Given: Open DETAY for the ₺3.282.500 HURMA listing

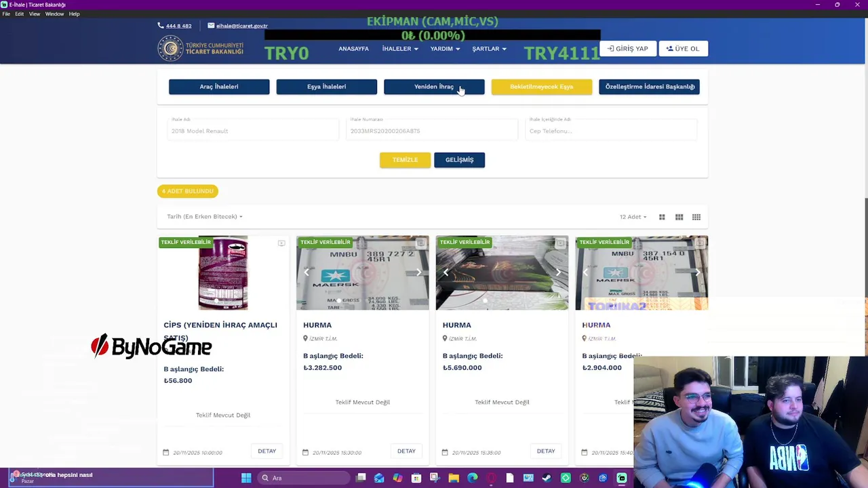Looking at the screenshot, I should click(x=406, y=451).
